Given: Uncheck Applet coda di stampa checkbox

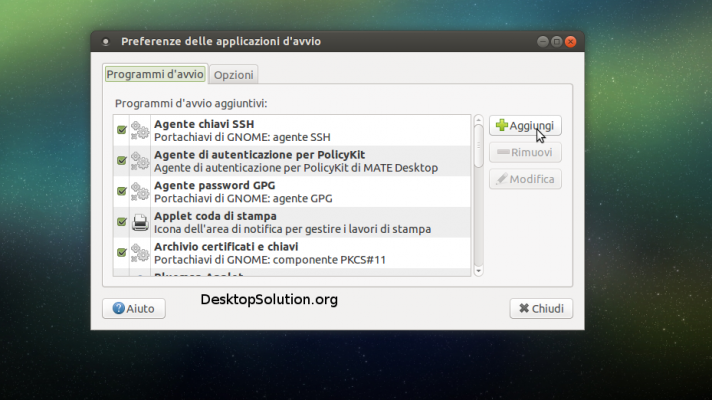Looking at the screenshot, I should [121, 222].
